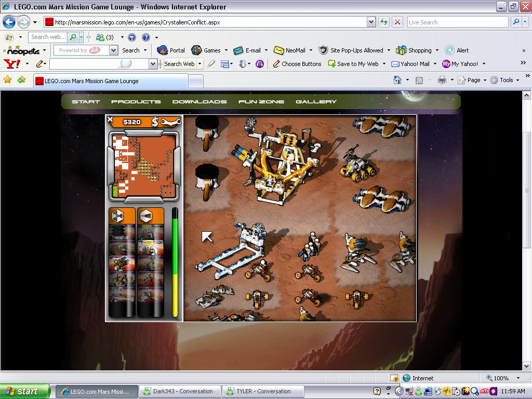Click the zoom level 100% control
532x399 pixels.
point(503,378)
